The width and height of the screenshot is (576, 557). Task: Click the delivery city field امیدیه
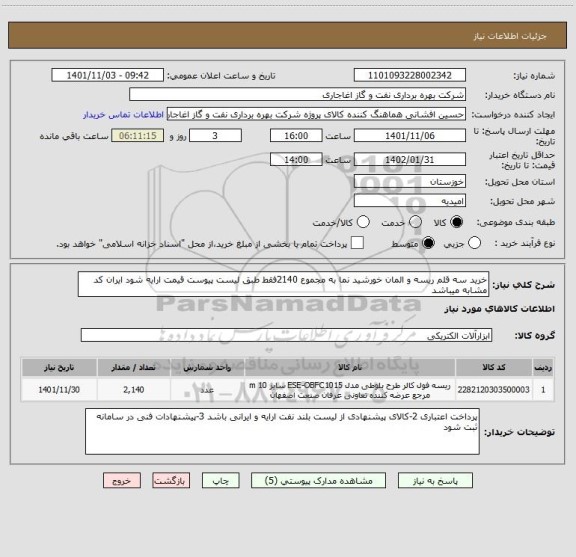410,201
